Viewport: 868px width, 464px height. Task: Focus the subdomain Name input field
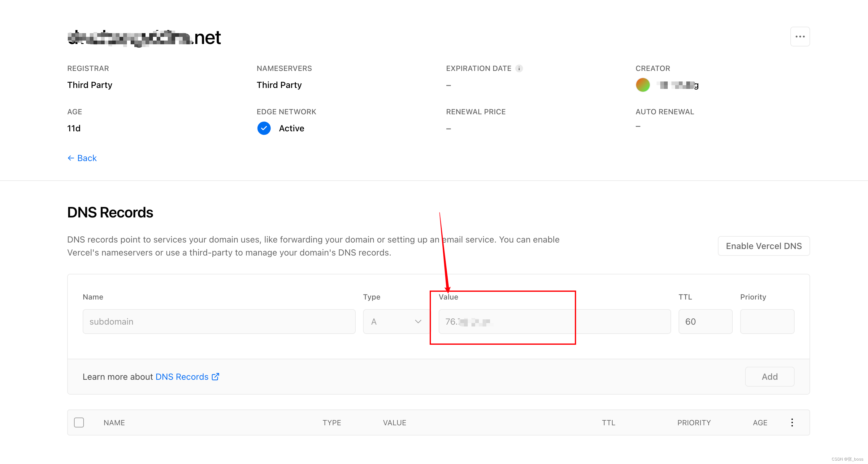point(219,321)
